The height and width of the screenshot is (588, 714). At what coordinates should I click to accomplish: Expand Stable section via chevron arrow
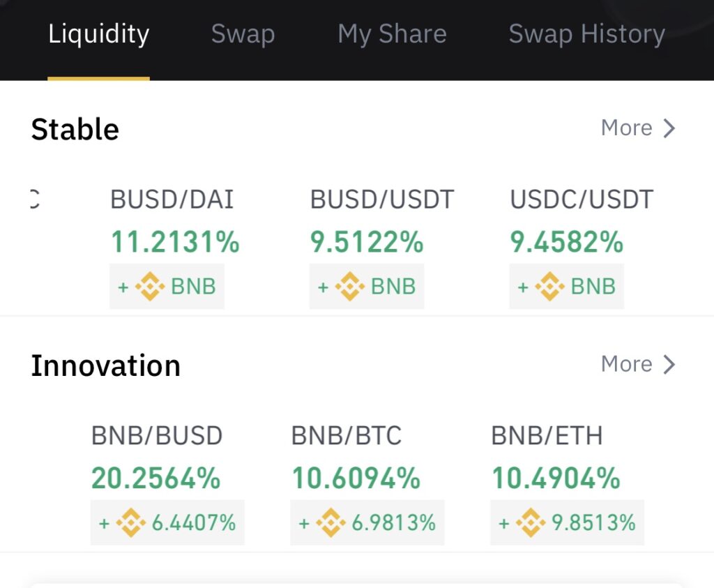tap(669, 128)
